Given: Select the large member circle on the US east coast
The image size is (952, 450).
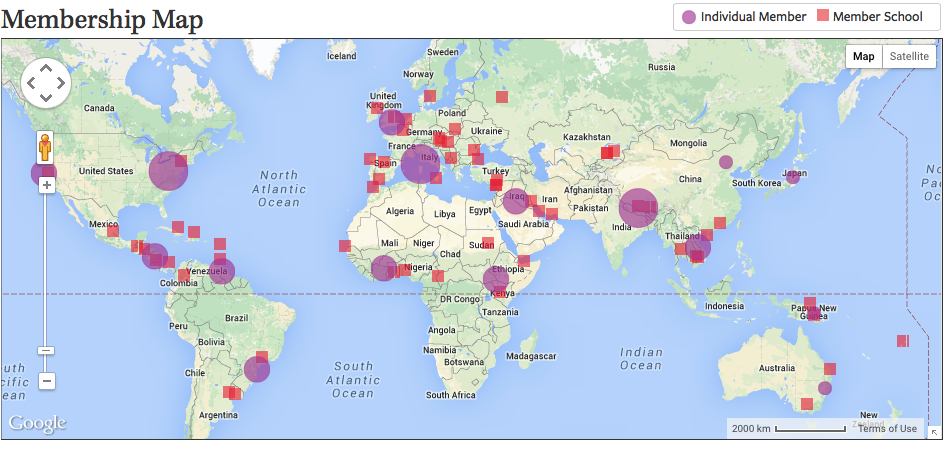Looking at the screenshot, I should 168,171.
